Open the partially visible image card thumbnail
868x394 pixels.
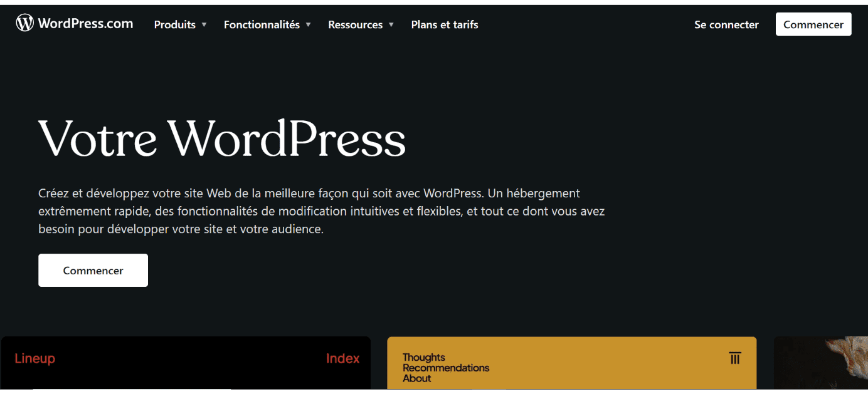820,363
